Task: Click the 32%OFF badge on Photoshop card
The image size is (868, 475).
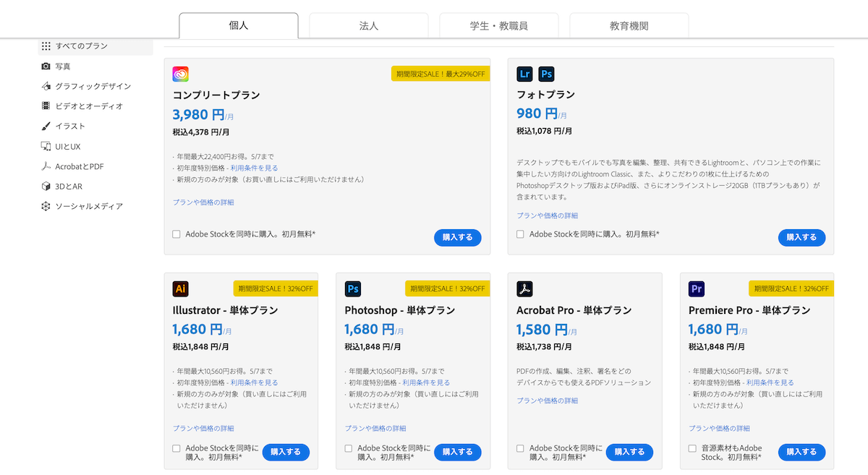Action: pyautogui.click(x=448, y=288)
